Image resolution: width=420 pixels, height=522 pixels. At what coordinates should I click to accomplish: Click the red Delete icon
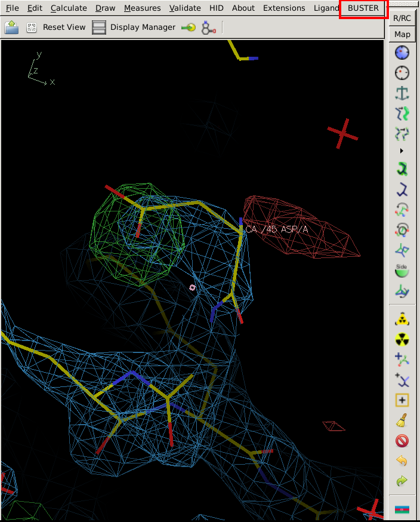click(x=402, y=441)
